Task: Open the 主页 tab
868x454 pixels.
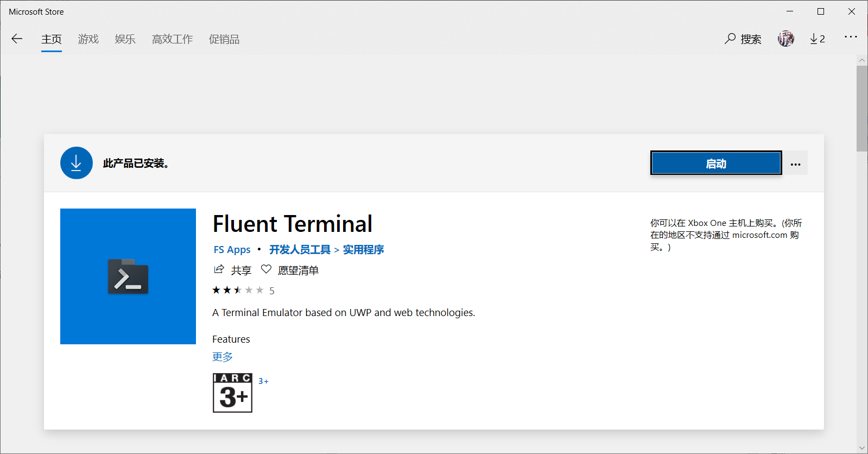Action: [x=52, y=39]
